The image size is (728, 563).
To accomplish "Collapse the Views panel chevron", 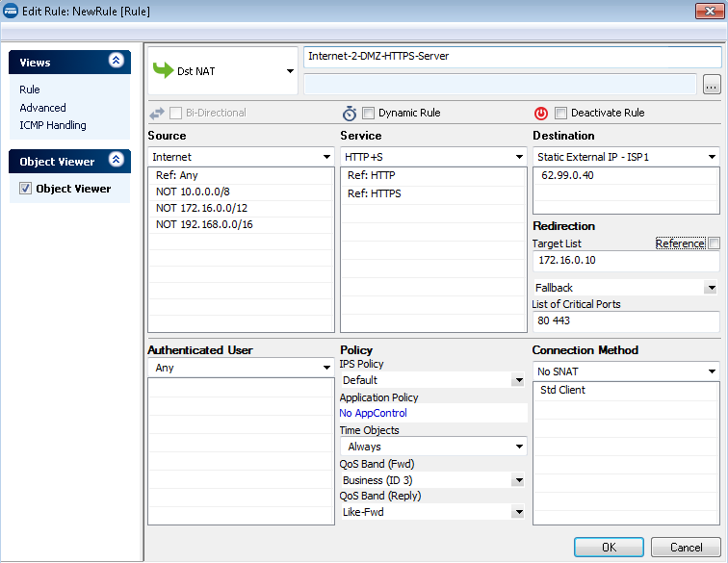I will pos(116,61).
